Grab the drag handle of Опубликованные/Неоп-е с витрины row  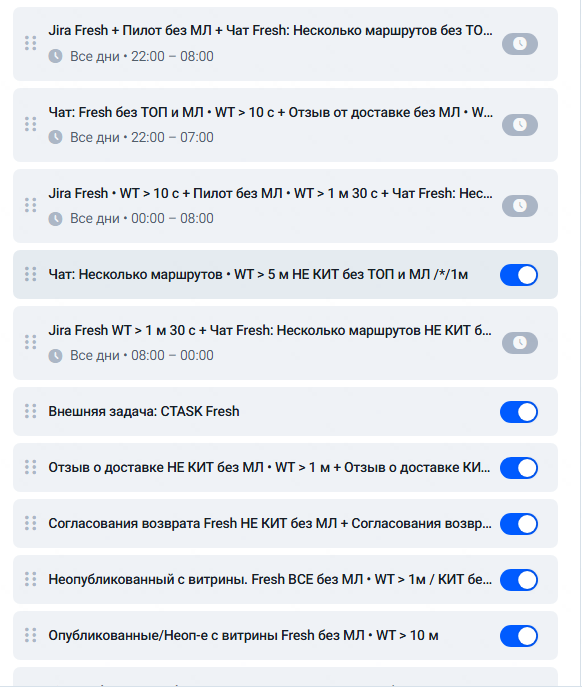coord(30,635)
